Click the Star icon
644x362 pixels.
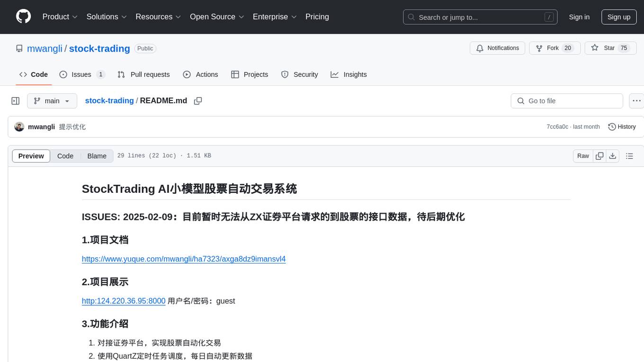595,48
